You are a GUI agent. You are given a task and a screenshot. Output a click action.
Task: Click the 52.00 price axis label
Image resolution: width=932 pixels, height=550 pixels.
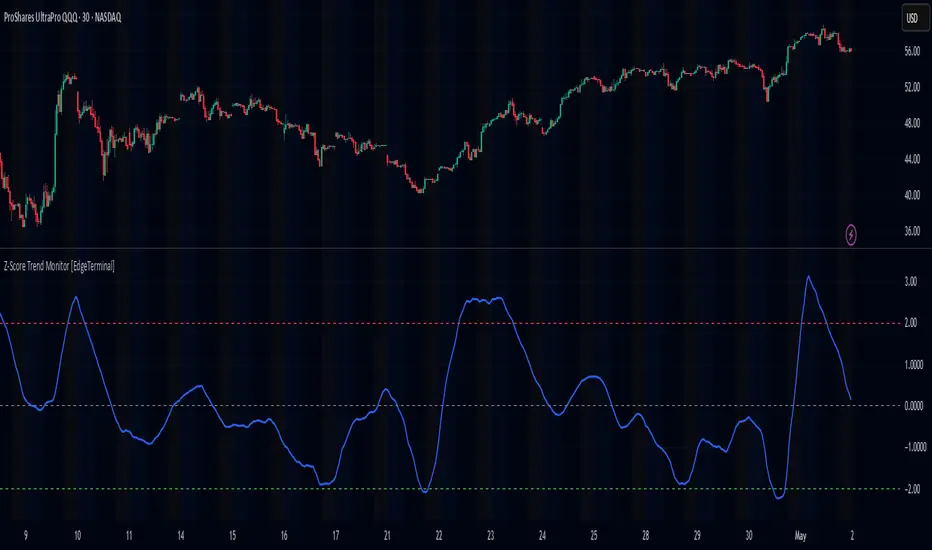pos(912,87)
